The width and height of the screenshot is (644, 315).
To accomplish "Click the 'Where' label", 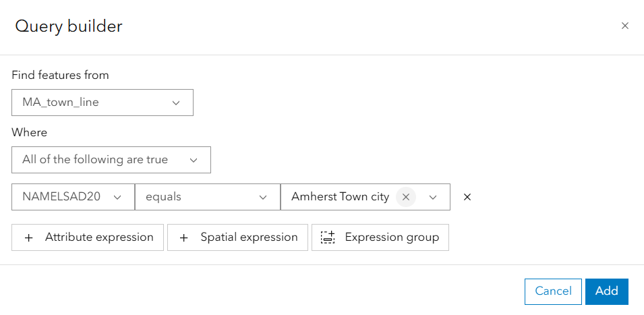I will 29,132.
